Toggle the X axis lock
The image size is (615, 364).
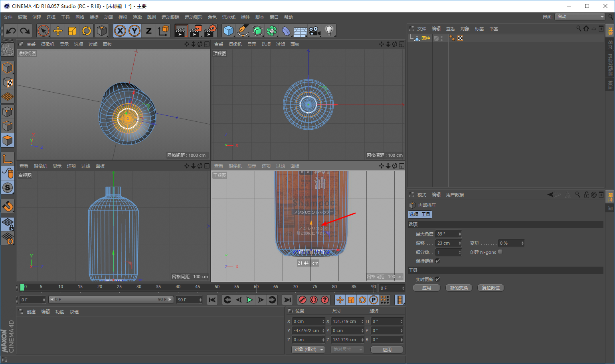click(120, 31)
